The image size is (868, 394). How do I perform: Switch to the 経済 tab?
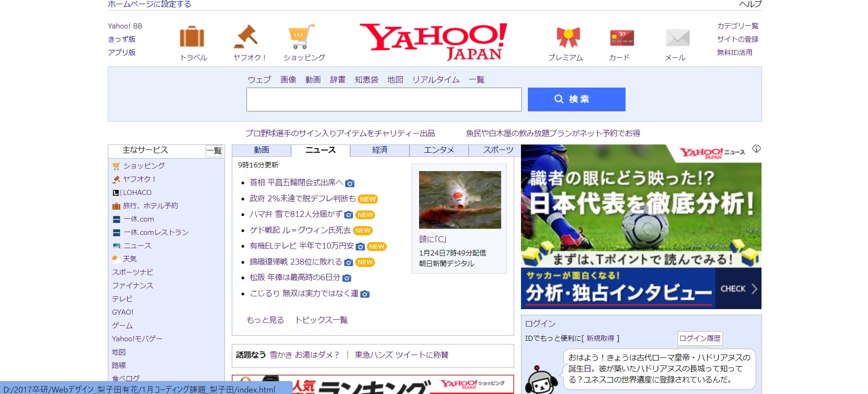click(x=380, y=150)
